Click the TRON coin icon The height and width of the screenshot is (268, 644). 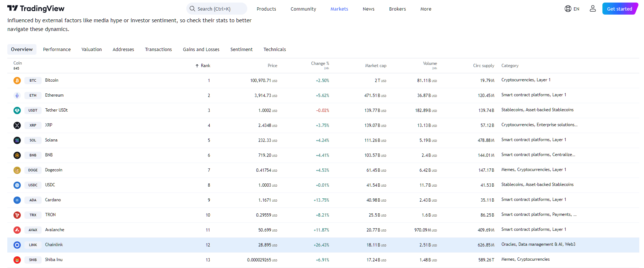[17, 215]
